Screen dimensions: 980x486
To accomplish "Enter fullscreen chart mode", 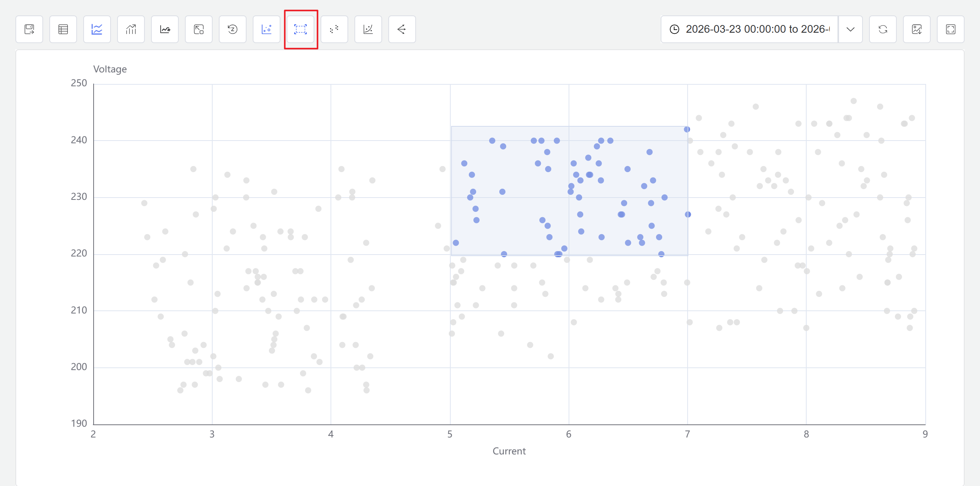I will point(950,29).
